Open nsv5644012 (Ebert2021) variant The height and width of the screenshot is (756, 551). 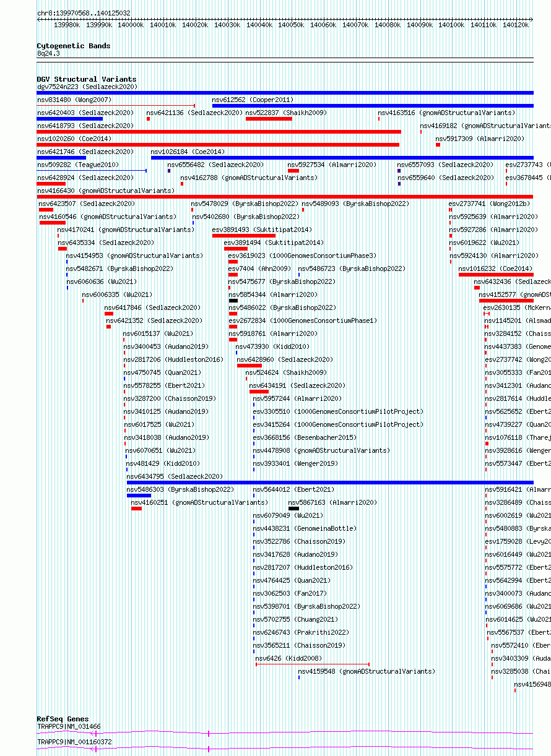[294, 489]
